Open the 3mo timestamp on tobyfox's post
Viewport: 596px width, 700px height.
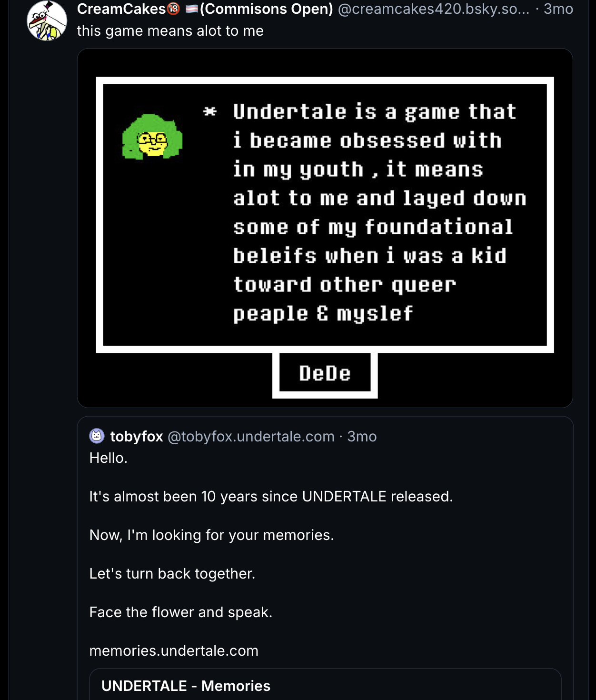click(x=362, y=436)
